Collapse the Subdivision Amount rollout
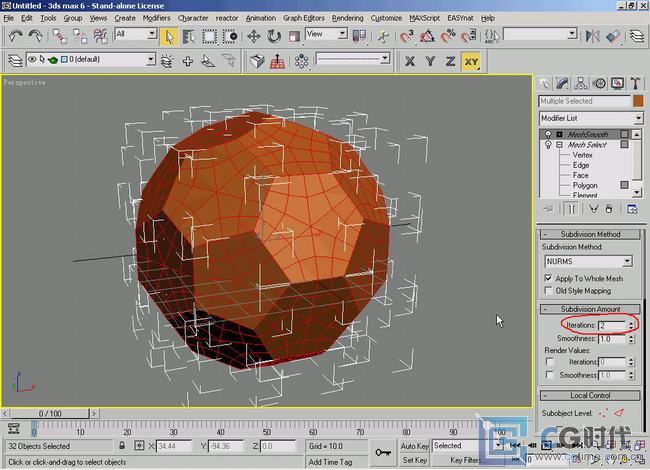The image size is (650, 470). [x=590, y=309]
